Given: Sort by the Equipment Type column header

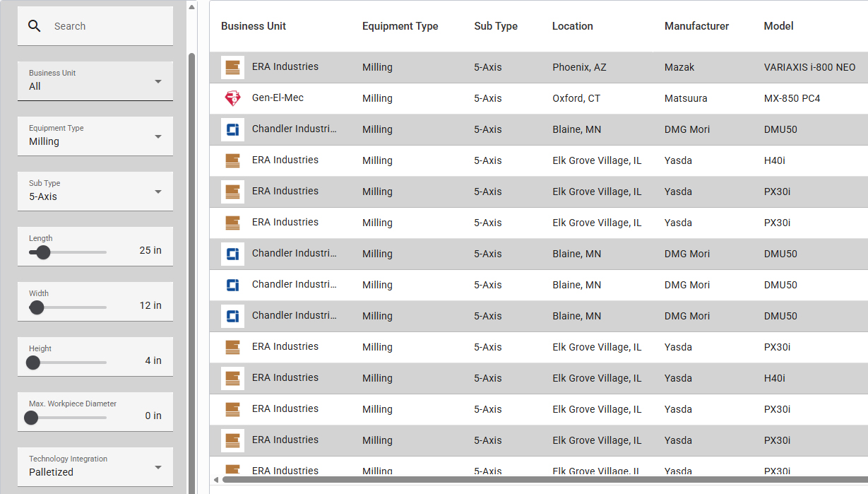Looking at the screenshot, I should (x=400, y=26).
